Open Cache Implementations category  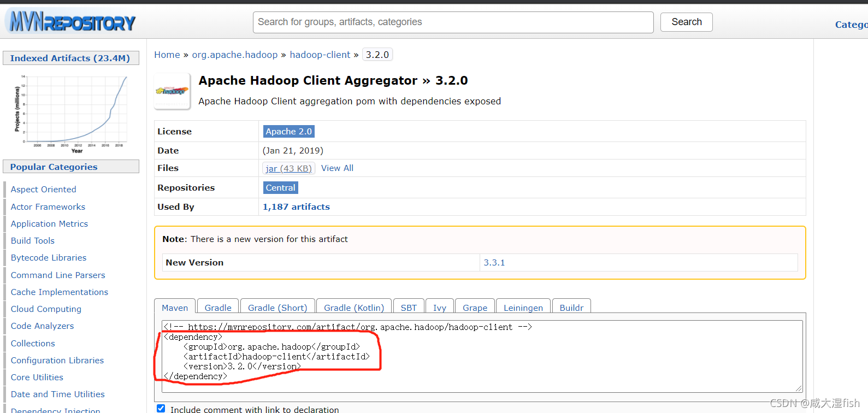60,292
